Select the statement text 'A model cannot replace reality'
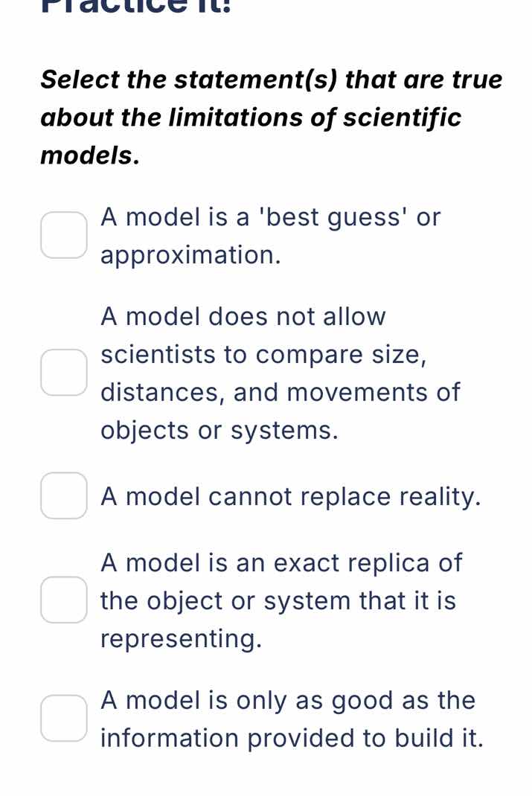Image resolution: width=532 pixels, height=796 pixels. tap(290, 496)
